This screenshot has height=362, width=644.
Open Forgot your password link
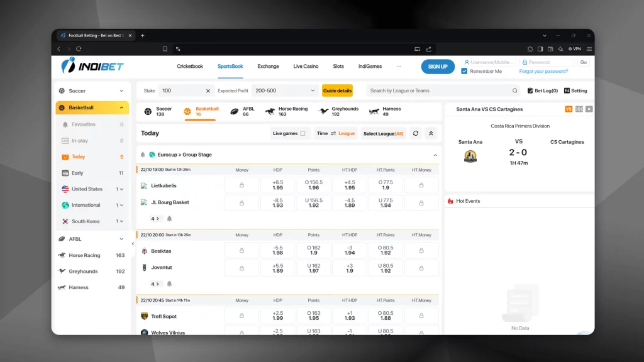point(543,72)
